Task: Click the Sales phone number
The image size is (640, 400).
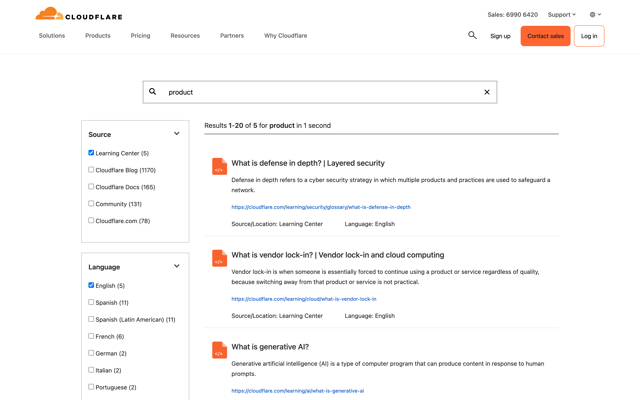Action: 513,15
